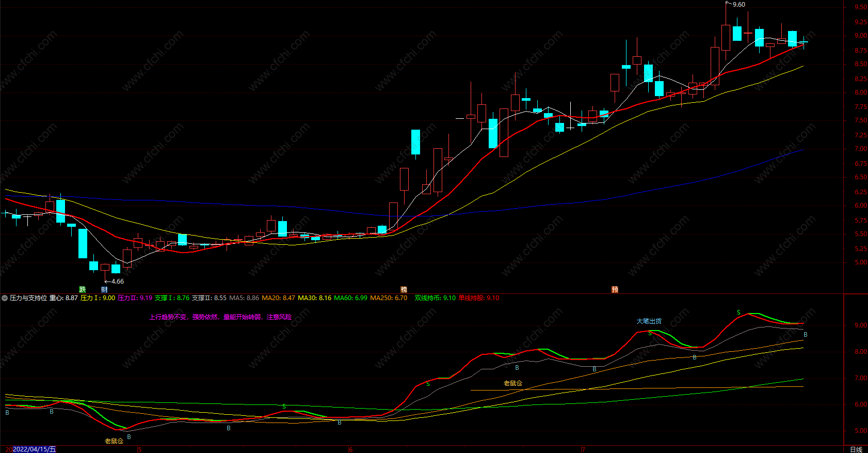Click the MA20: 8.47 value
This screenshot has height=453, width=868.
[279, 298]
